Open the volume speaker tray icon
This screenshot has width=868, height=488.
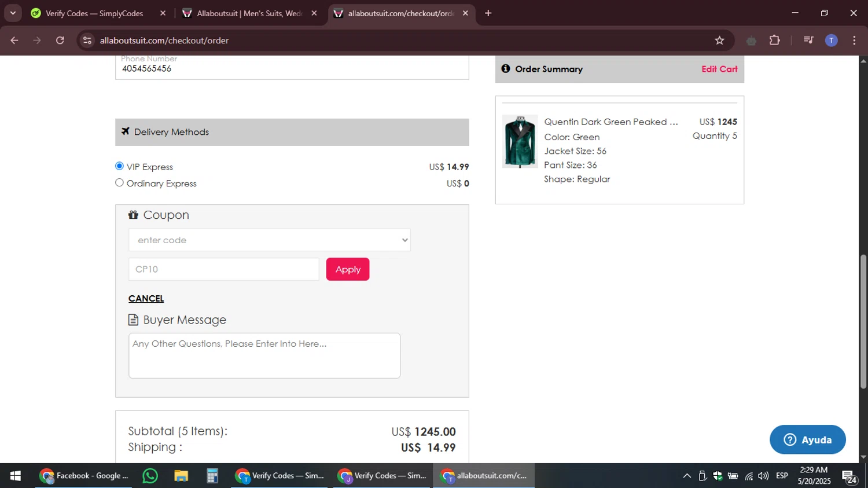coord(763,476)
